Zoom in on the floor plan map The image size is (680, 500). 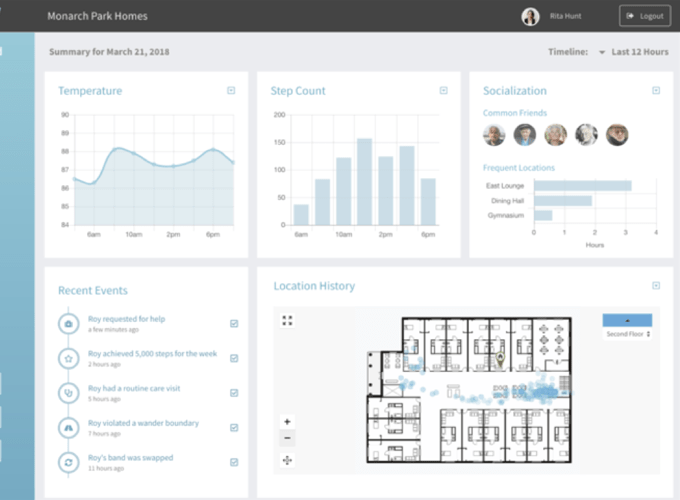coord(288,422)
